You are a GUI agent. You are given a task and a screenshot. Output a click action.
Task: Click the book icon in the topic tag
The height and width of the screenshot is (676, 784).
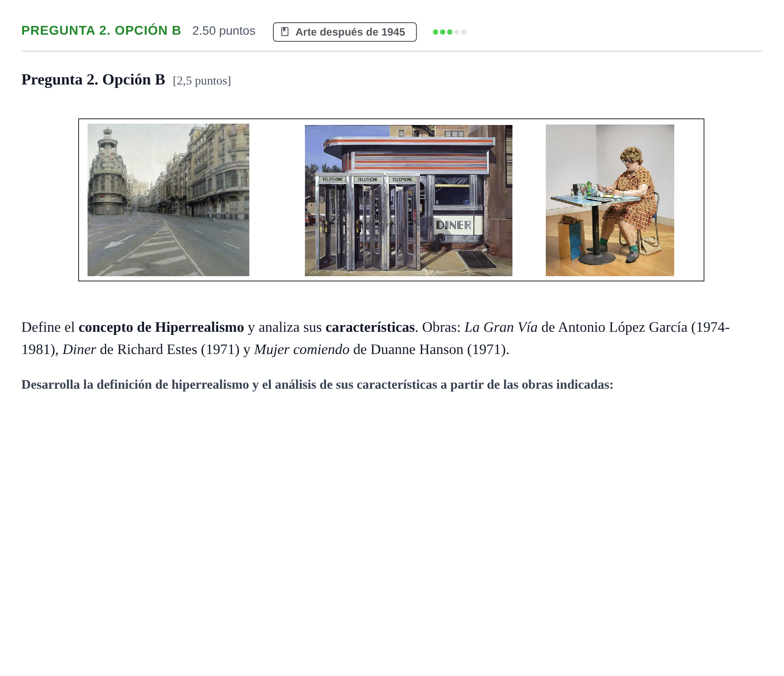(x=285, y=32)
